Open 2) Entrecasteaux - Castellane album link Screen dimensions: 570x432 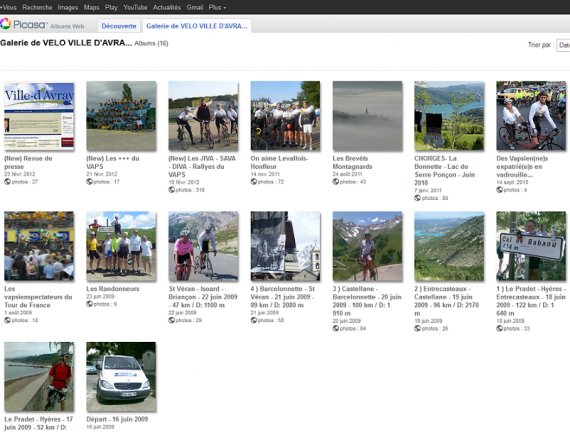coord(446,301)
